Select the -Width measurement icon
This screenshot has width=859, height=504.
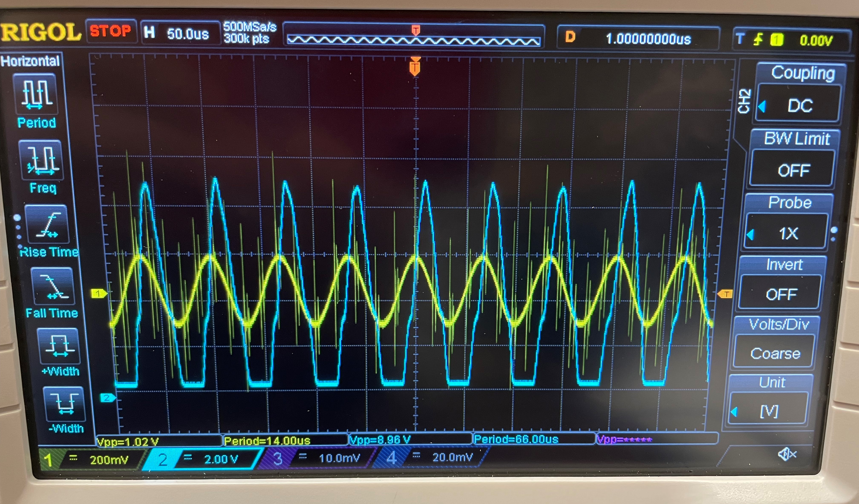click(64, 404)
